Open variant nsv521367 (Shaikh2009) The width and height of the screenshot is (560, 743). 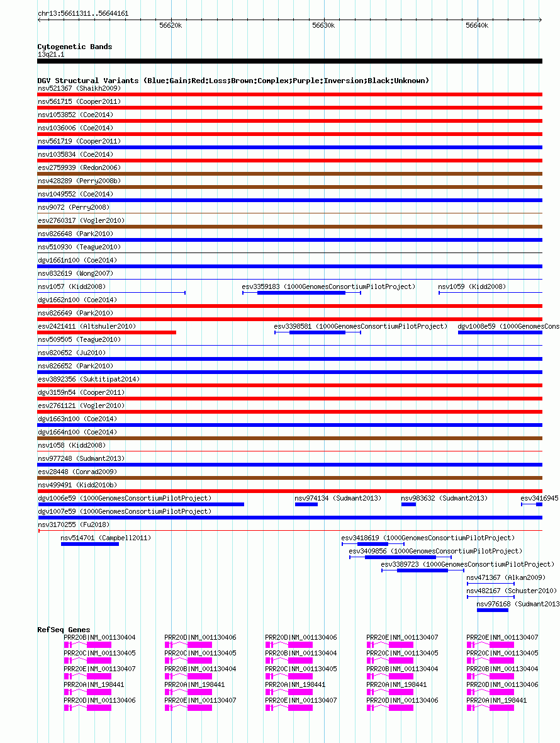point(79,88)
